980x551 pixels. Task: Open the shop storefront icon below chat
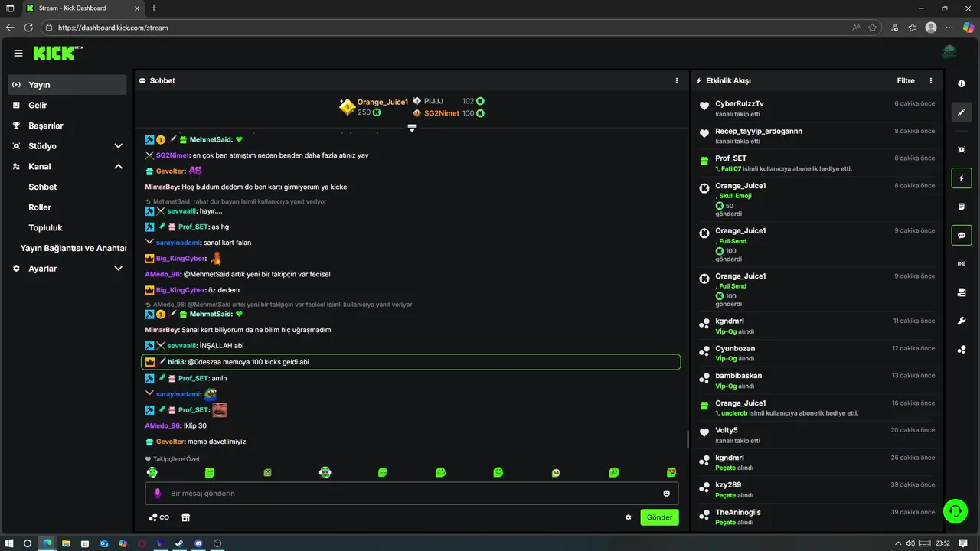click(185, 517)
